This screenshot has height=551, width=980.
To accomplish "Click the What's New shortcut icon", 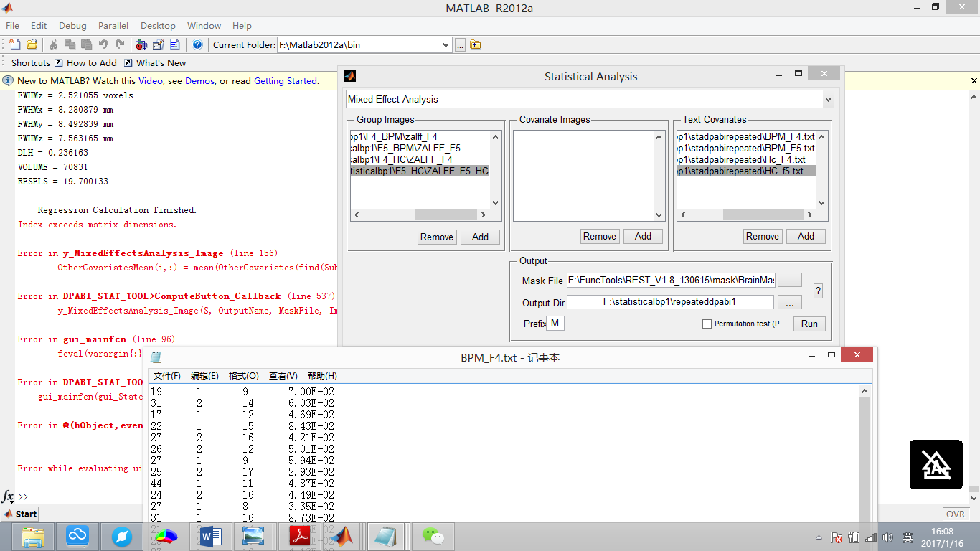I will [128, 63].
